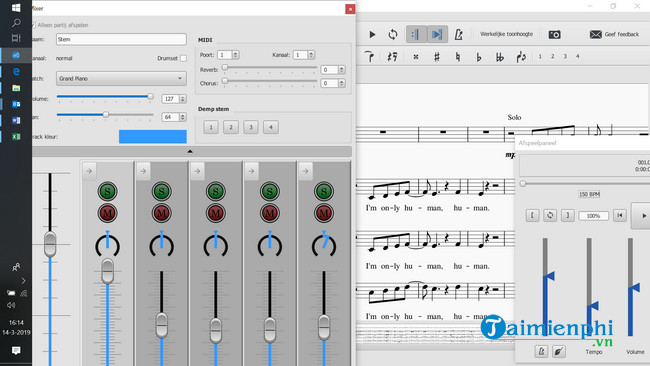
Task: Click the first channel volume fader handle
Action: click(x=107, y=271)
